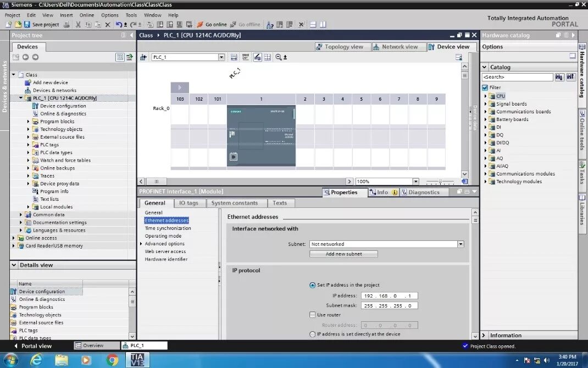
Task: Click the accessible devices icon
Action: (x=270, y=24)
